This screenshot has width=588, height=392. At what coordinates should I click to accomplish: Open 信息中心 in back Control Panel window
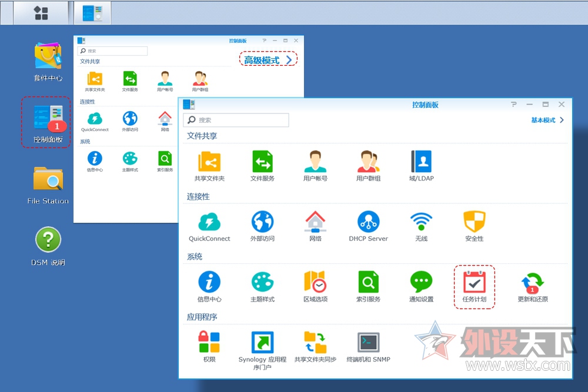[95, 162]
